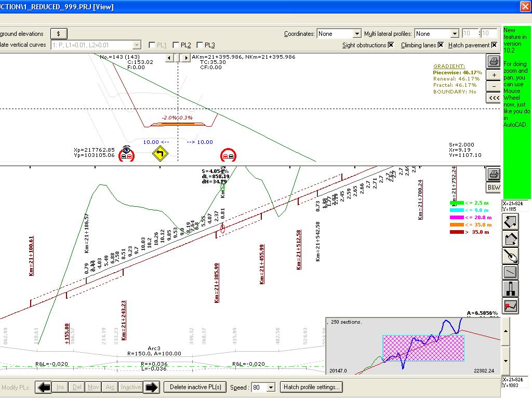Viewport: 532px width, 399px height.
Task: Click the Km=21+100.61 station label
Action: point(31,256)
